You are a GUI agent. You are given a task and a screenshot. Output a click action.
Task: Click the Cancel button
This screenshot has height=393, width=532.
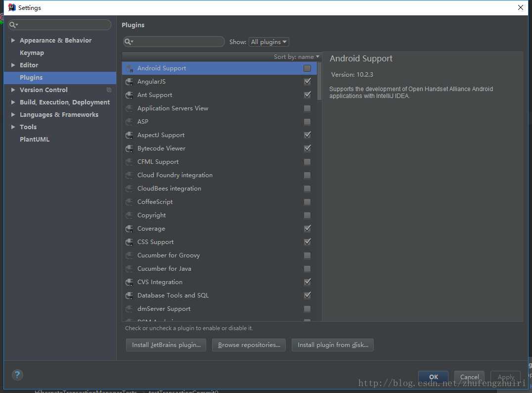[469, 377]
